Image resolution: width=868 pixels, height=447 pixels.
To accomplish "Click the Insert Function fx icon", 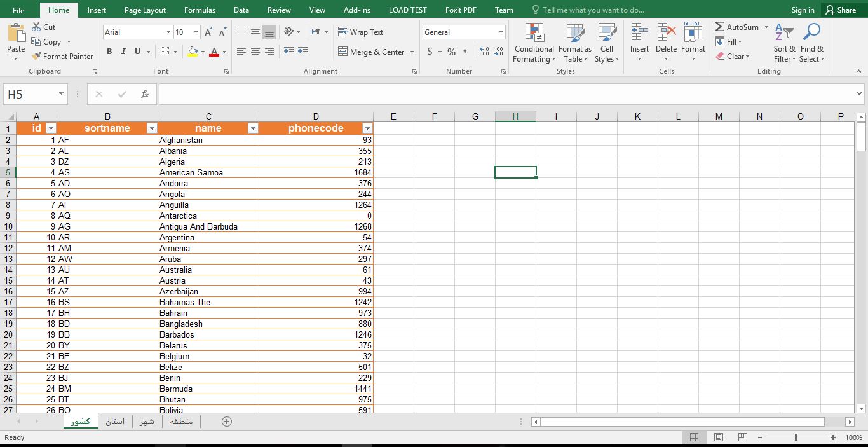I will [x=145, y=94].
